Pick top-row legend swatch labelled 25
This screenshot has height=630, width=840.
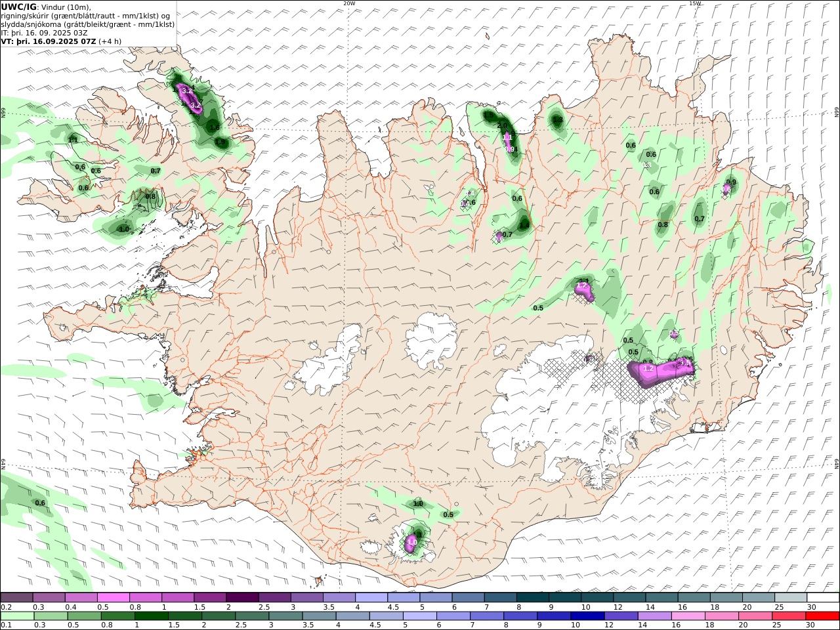tap(791, 597)
